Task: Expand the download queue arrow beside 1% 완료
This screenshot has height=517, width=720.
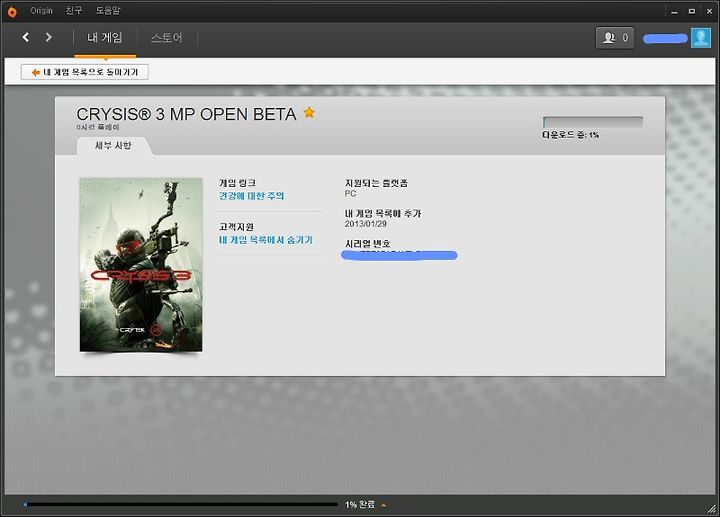Action: pos(384,505)
